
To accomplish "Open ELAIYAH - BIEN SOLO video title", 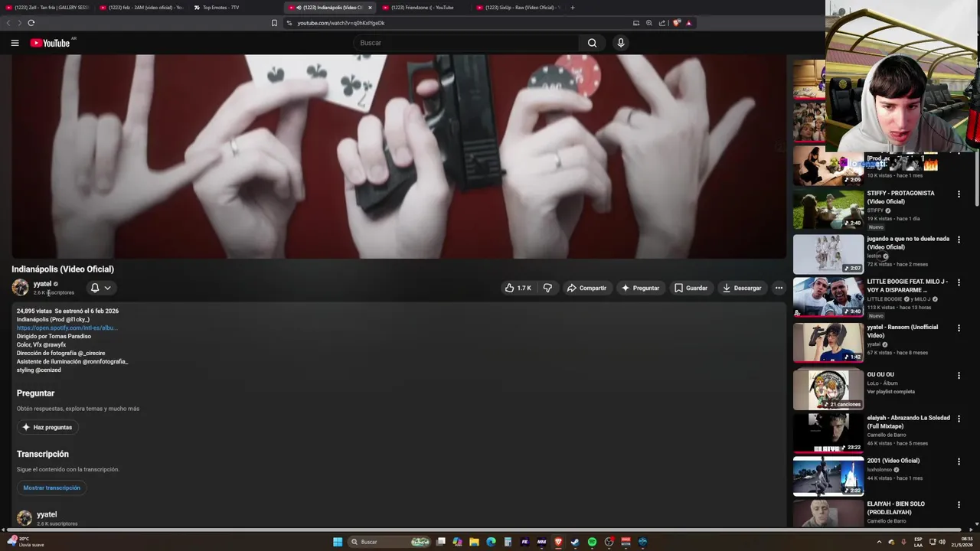I will point(896,508).
